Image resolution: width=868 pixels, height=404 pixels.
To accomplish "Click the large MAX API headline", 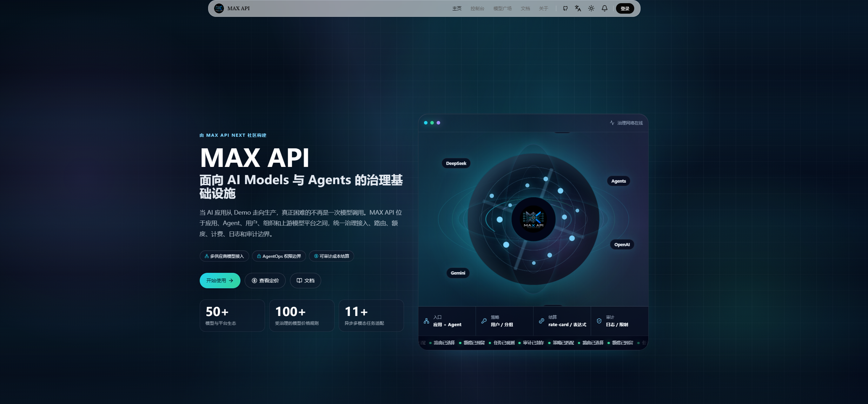I will (255, 158).
